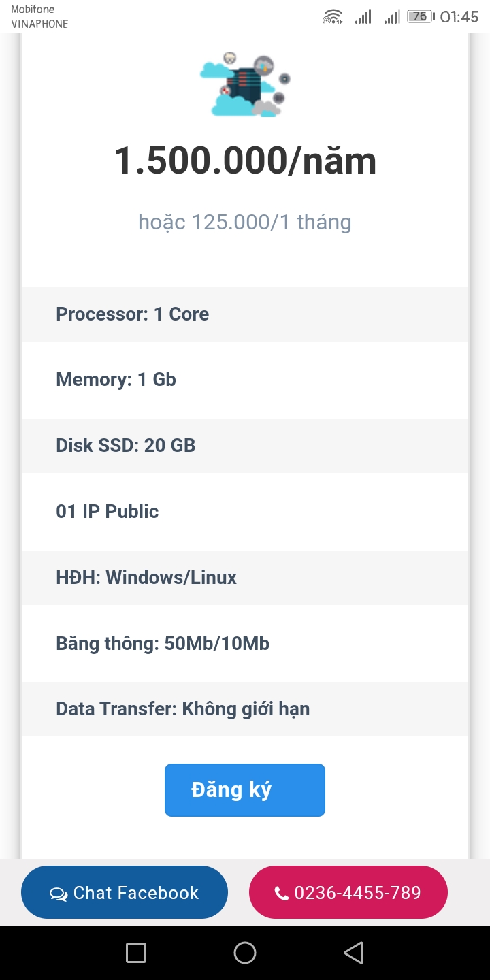
Task: Tap the HĐH: Windows/Linux row
Action: [245, 578]
